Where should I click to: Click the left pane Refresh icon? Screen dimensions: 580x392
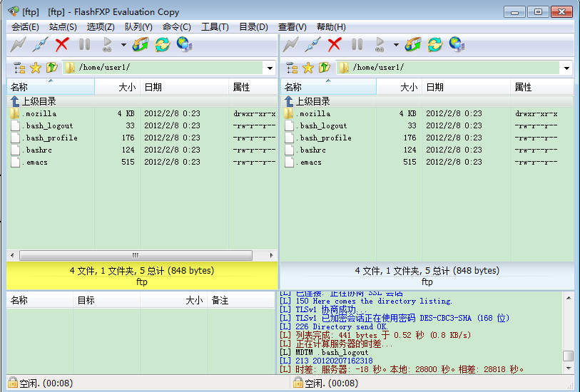click(163, 45)
